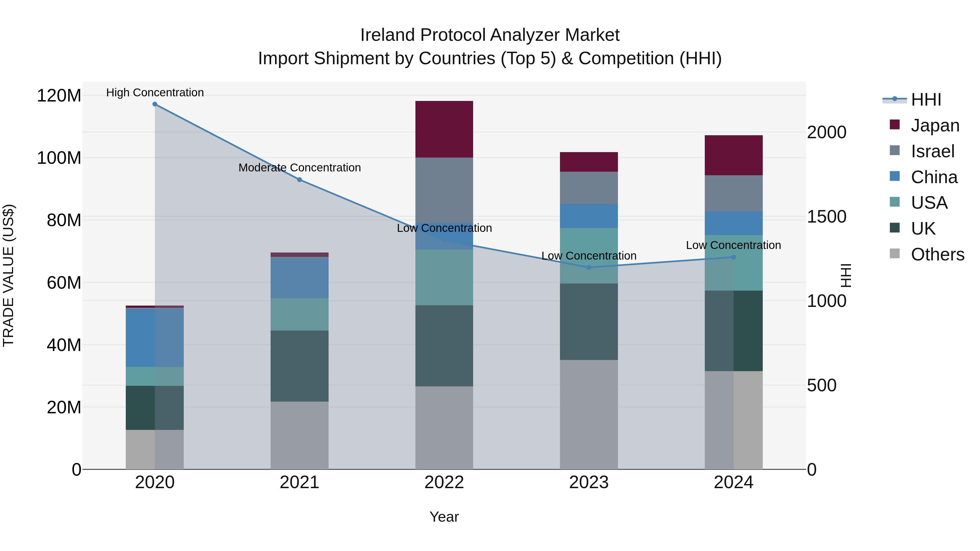Click the 500 right-axis tick label
The image size is (980, 551).
pyautogui.click(x=822, y=385)
